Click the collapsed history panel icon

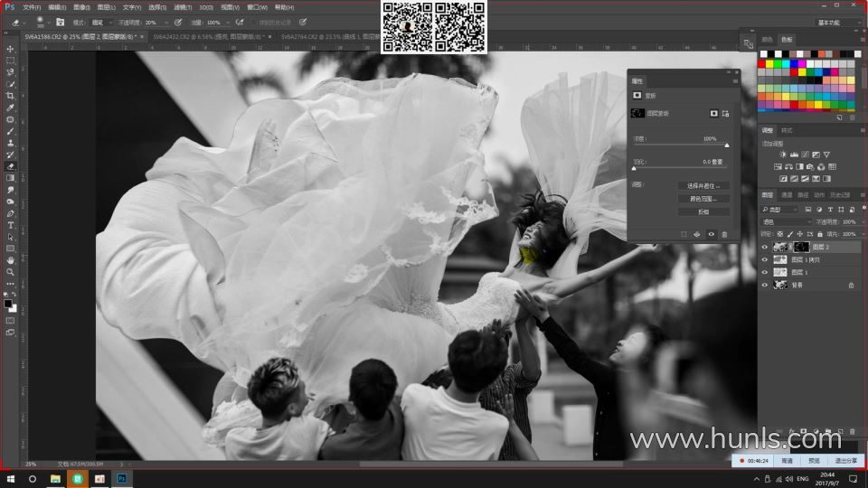(749, 44)
